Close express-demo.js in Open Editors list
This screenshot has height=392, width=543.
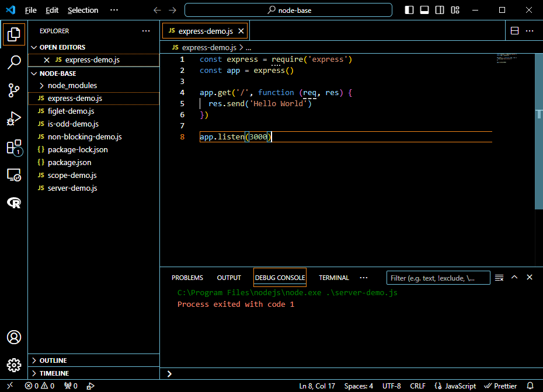(47, 60)
